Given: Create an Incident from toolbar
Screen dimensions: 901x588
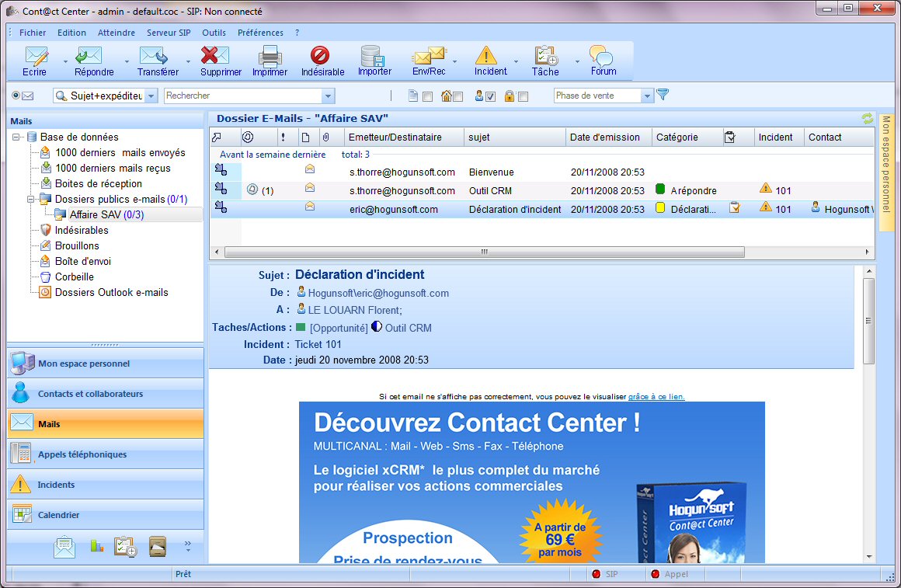Looking at the screenshot, I should (486, 56).
